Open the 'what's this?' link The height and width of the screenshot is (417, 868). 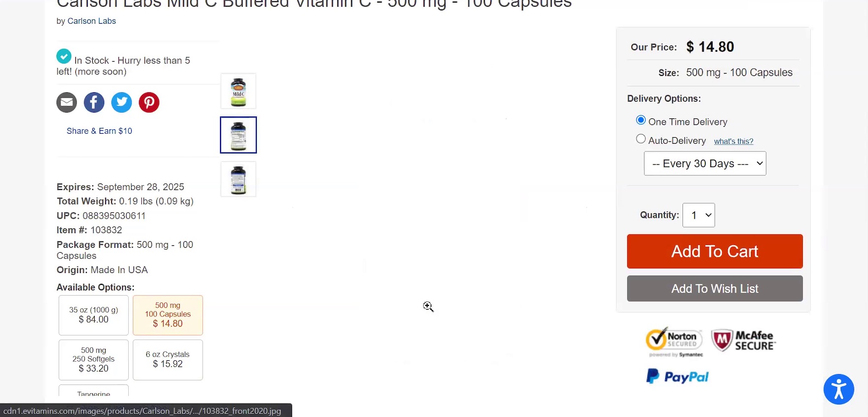pyautogui.click(x=733, y=141)
